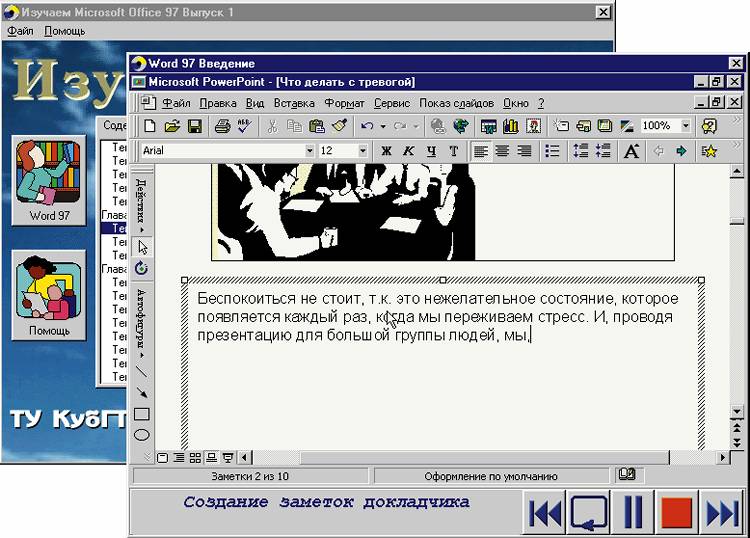Open the Arial font name dropdown
The height and width of the screenshot is (538, 750).
309,151
